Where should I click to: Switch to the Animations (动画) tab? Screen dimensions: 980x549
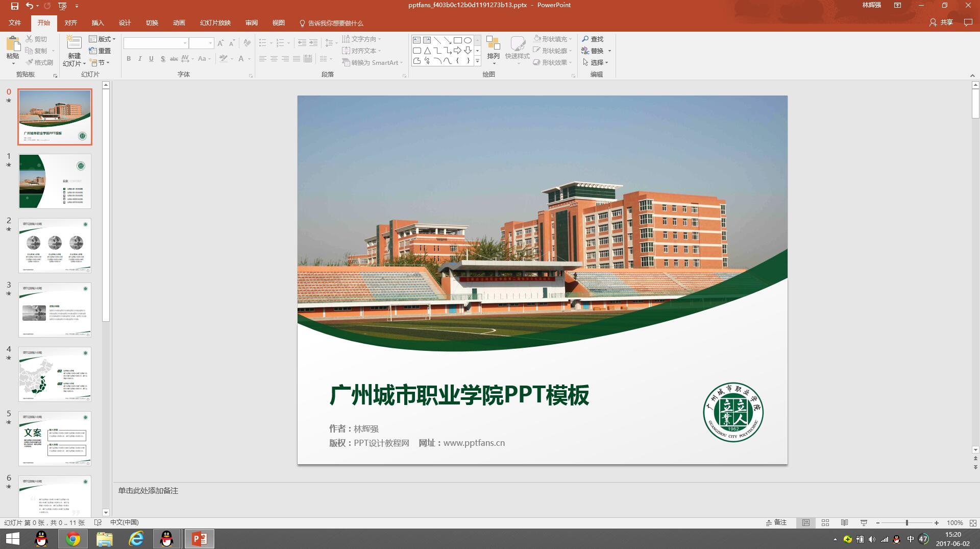179,23
